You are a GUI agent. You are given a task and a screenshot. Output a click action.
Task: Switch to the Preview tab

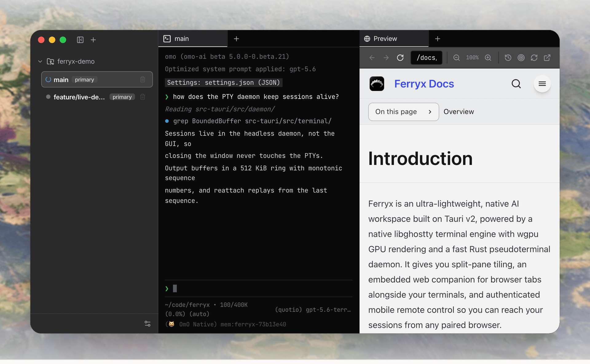[394, 39]
